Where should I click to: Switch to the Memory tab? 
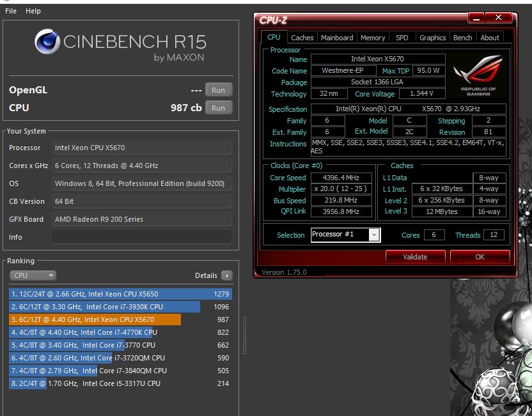tap(373, 38)
